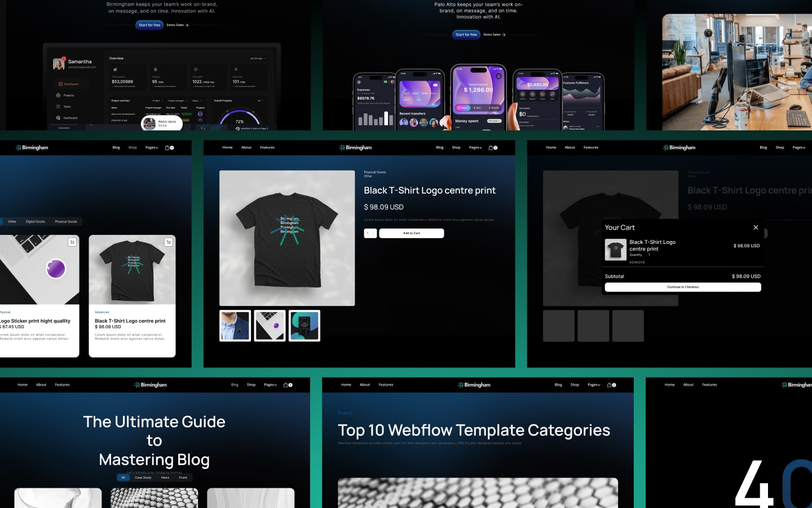Click the T-shirt item thumbnail in Your Cart
This screenshot has height=508, width=812.
[615, 249]
